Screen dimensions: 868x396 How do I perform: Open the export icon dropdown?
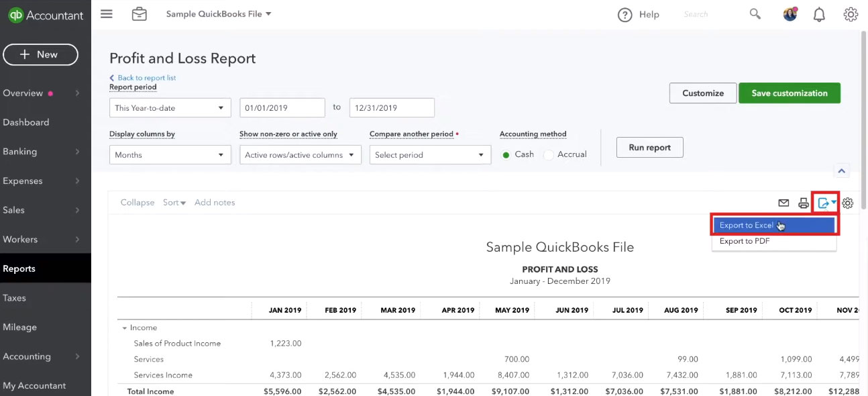click(x=826, y=203)
